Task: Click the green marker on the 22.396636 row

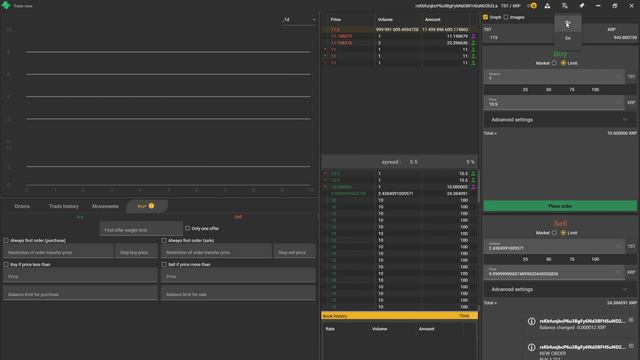Action: [x=473, y=43]
